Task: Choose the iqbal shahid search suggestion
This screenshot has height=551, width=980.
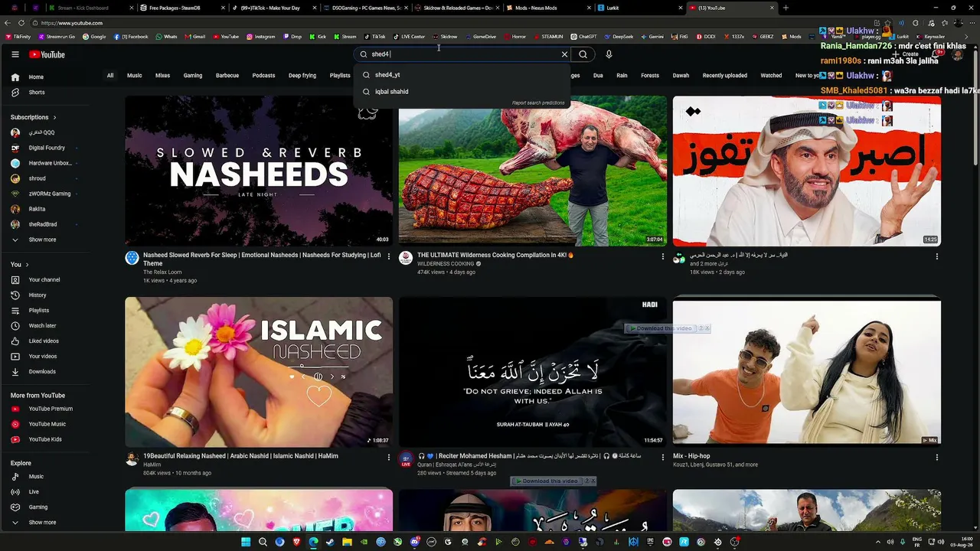Action: 463,92
